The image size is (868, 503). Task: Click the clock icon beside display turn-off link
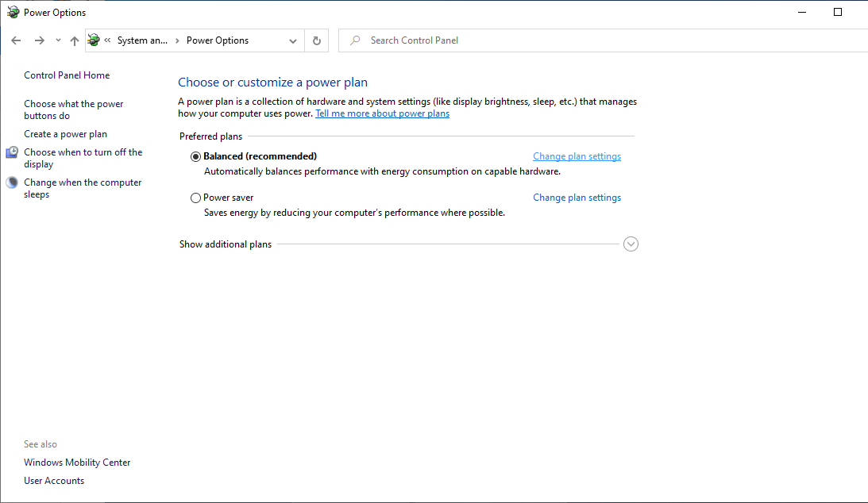pyautogui.click(x=12, y=152)
